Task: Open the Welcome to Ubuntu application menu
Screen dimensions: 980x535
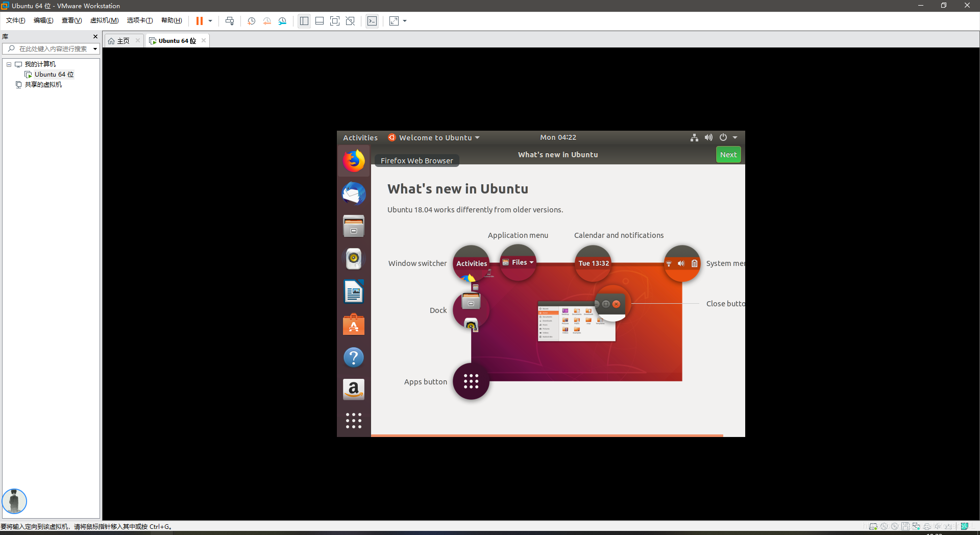Action: tap(434, 138)
